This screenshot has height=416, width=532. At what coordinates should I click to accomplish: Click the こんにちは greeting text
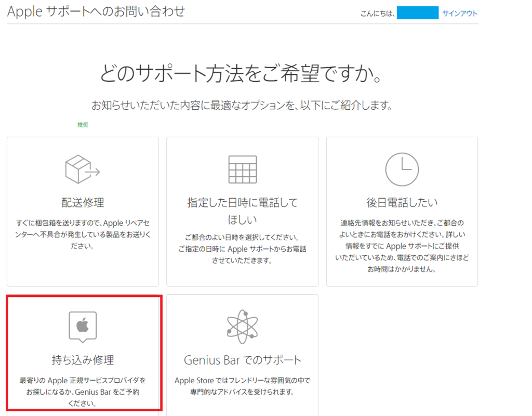[377, 13]
